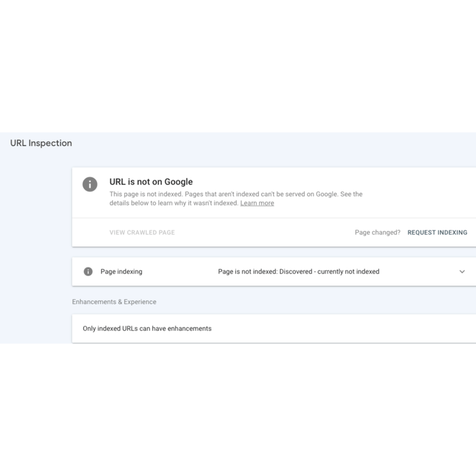Click the This page is not indexed sentence
This screenshot has width=476, height=476.
(x=150, y=194)
